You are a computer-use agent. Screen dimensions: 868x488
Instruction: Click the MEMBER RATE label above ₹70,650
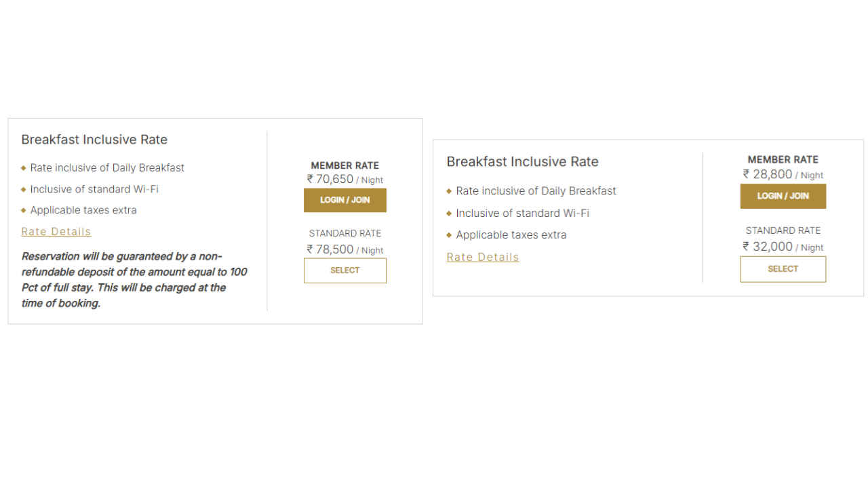[344, 165]
